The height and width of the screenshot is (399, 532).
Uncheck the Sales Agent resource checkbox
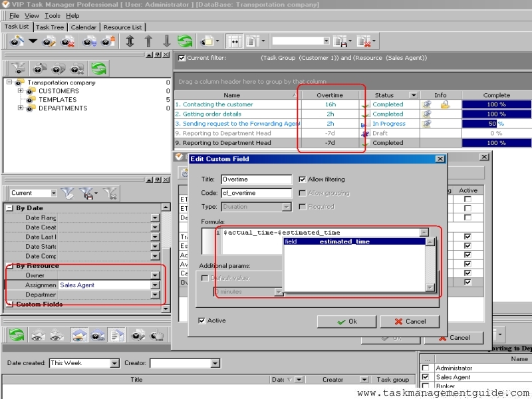tap(425, 377)
